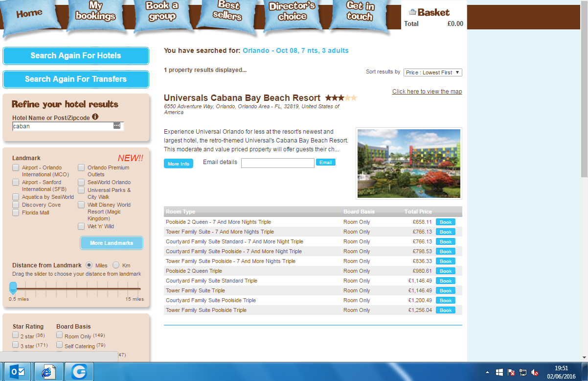This screenshot has height=381, width=588.
Task: Click the Email button
Action: pos(326,162)
